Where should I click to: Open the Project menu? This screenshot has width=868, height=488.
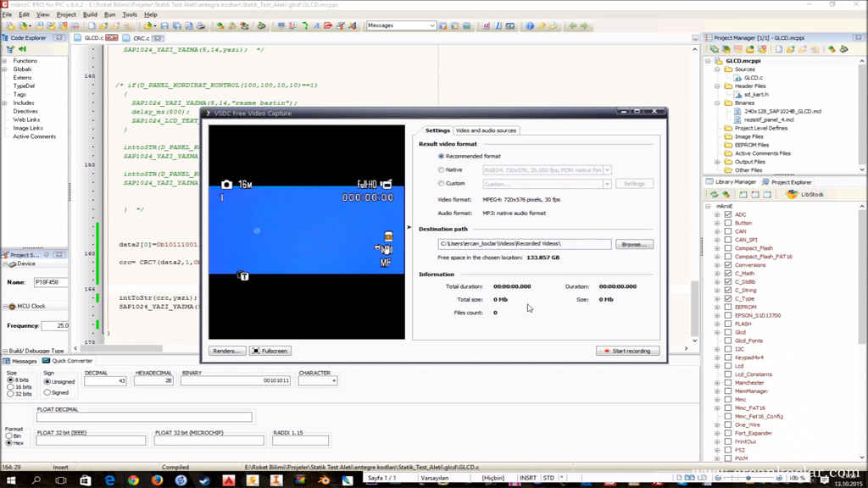click(66, 14)
